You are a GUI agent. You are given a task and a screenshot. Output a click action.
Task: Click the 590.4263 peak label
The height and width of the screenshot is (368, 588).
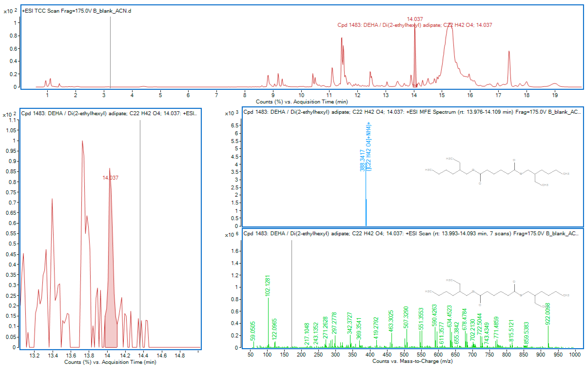[x=434, y=315]
